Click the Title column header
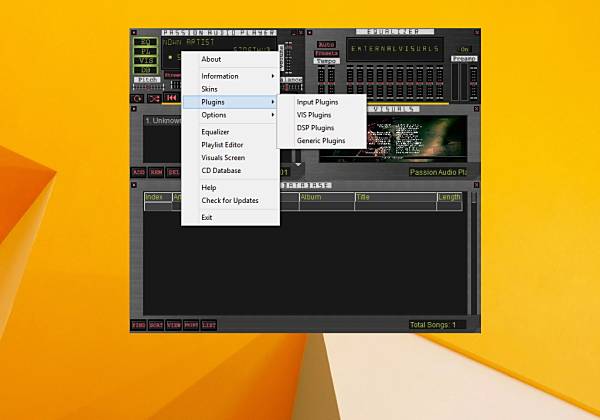The width and height of the screenshot is (600, 420). coord(396,197)
